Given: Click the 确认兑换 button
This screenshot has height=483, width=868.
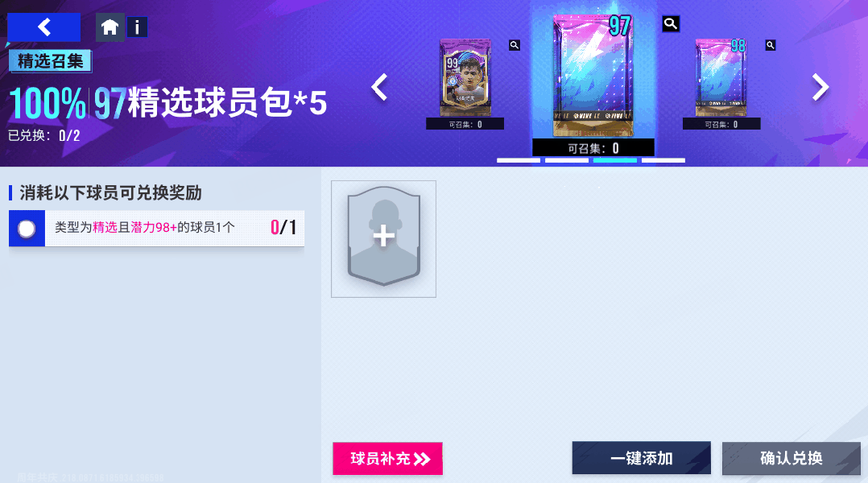Looking at the screenshot, I should point(791,458).
